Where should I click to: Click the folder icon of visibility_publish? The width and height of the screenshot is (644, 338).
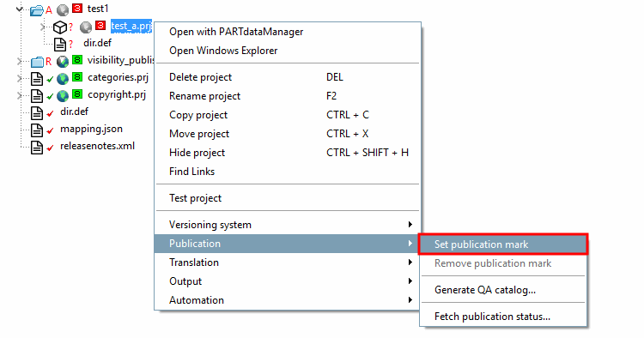coord(37,62)
